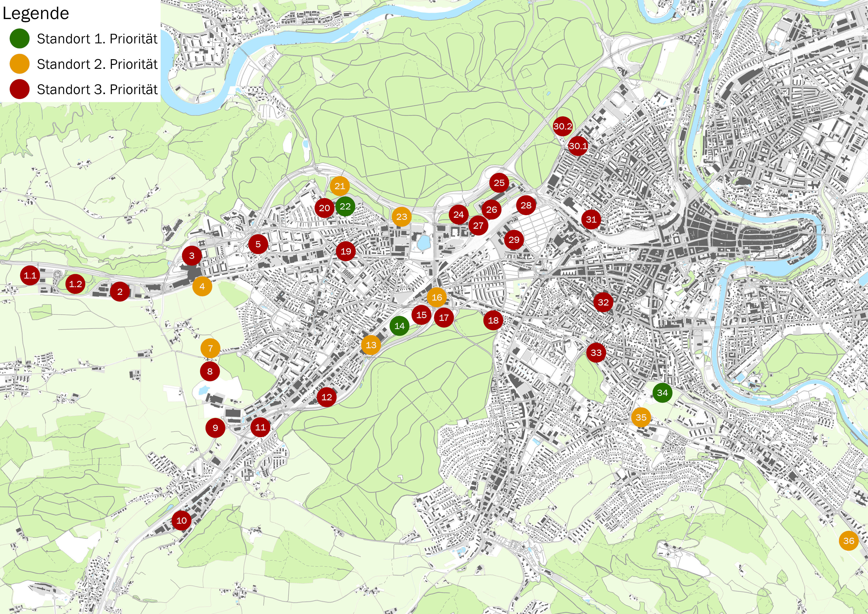Click red marker 1.2 beside marker 1.1
This screenshot has height=614, width=868.
[75, 284]
